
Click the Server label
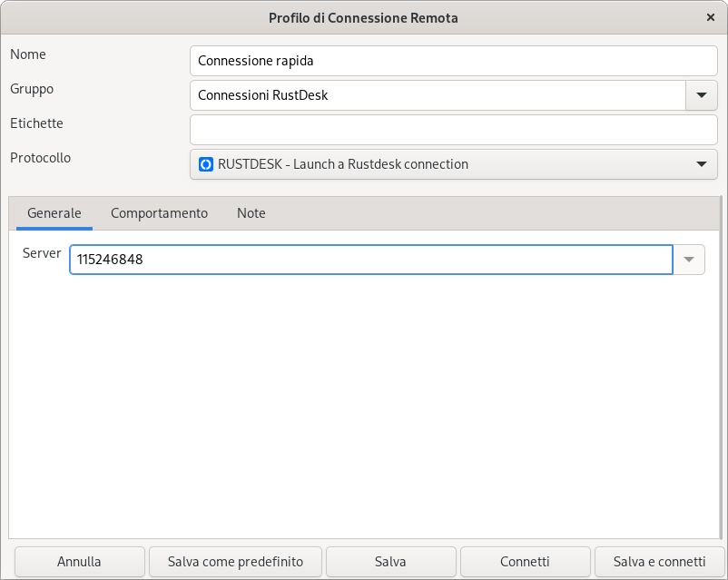coord(42,253)
